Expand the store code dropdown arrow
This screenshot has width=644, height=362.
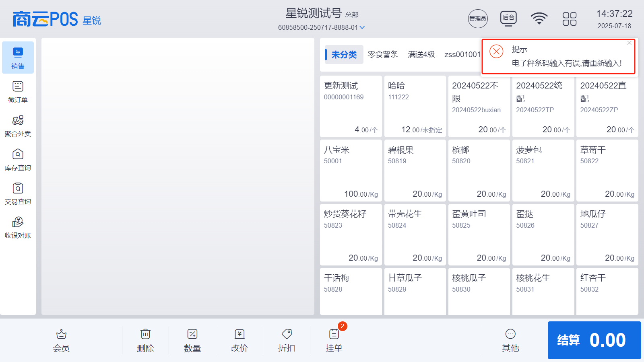tap(362, 27)
